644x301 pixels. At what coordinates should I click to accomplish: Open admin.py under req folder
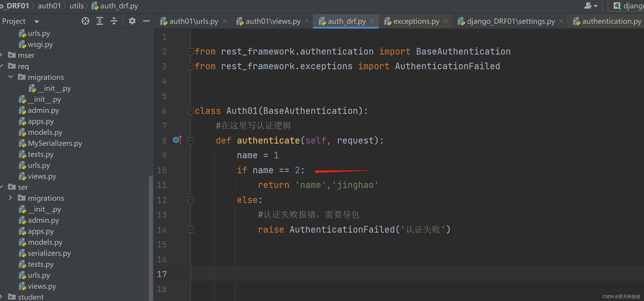tap(43, 110)
